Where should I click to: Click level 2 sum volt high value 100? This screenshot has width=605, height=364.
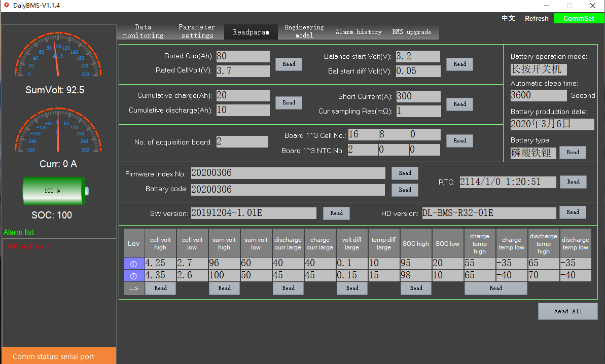point(224,275)
